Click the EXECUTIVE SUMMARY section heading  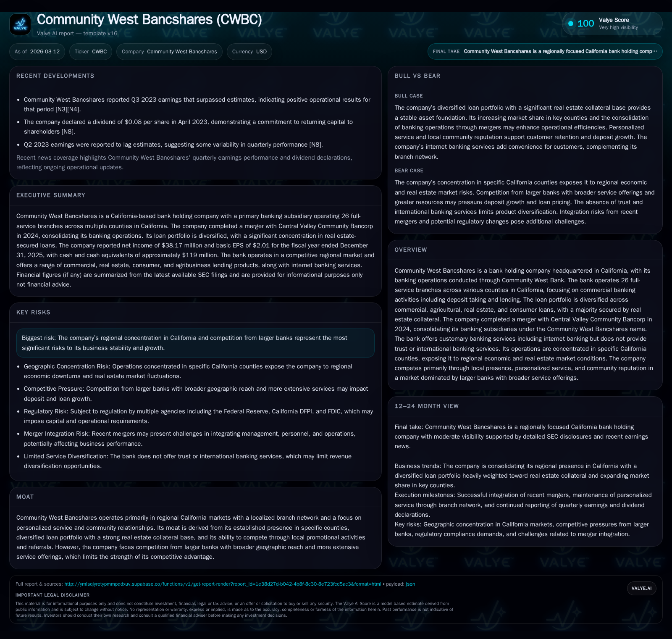click(x=51, y=195)
